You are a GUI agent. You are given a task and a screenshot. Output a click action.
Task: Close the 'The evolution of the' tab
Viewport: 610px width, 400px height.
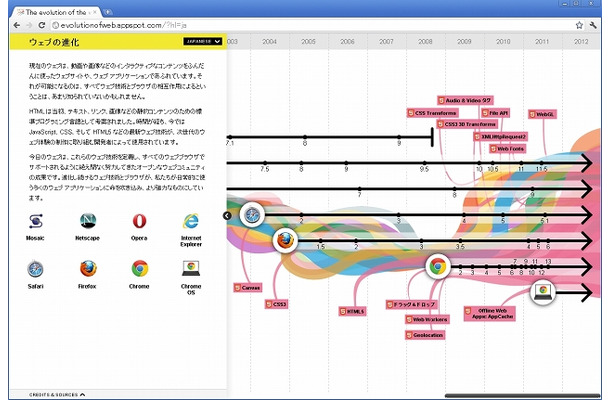point(95,12)
